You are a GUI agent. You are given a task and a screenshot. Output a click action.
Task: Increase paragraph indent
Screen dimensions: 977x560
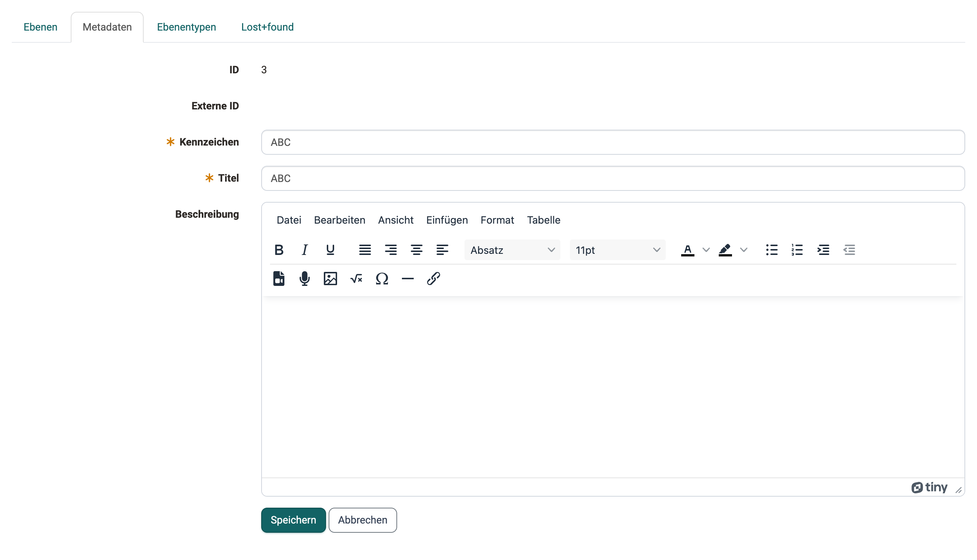(823, 250)
